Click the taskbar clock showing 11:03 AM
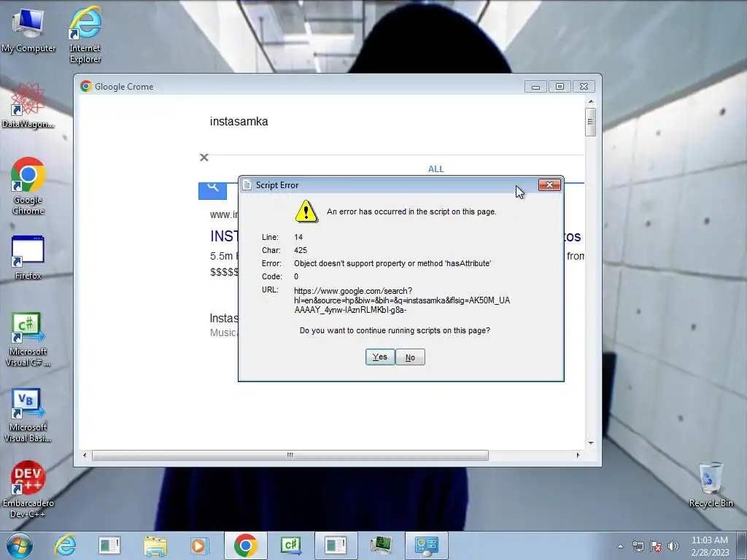 pyautogui.click(x=710, y=546)
